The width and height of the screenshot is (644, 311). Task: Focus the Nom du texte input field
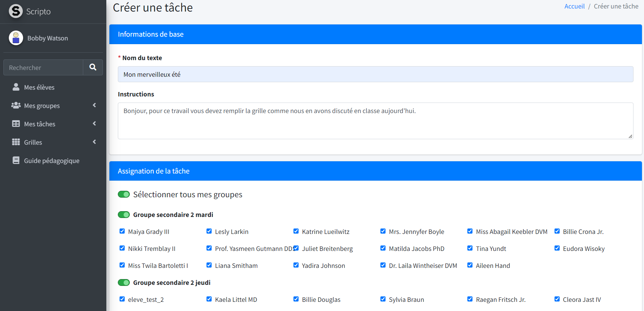point(375,74)
